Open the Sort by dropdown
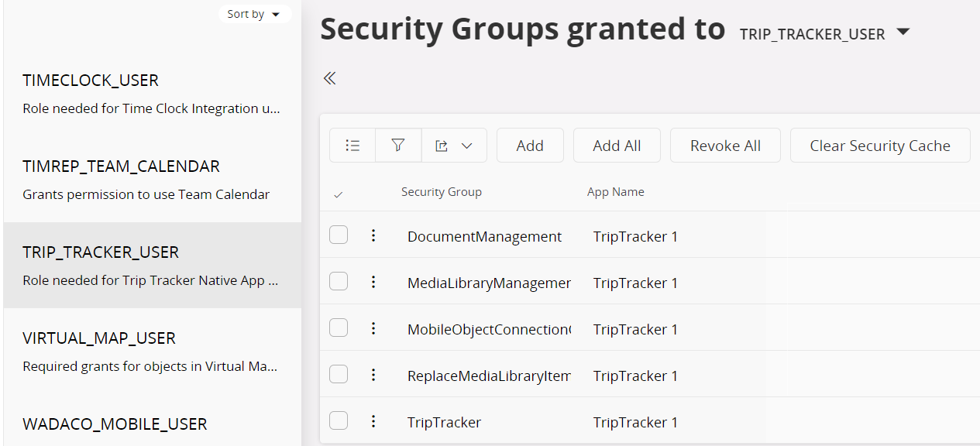The height and width of the screenshot is (446, 980). coord(255,14)
